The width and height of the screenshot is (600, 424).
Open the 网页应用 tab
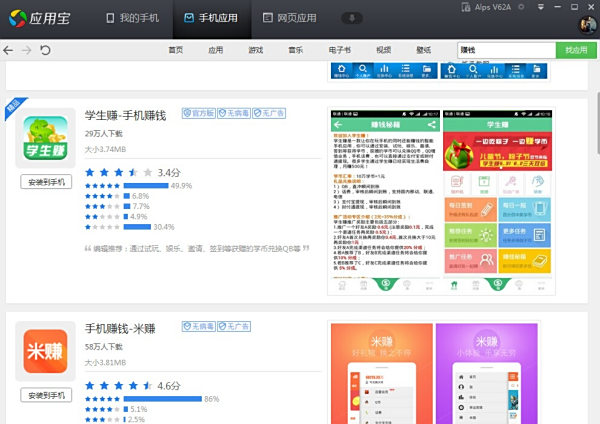[290, 18]
